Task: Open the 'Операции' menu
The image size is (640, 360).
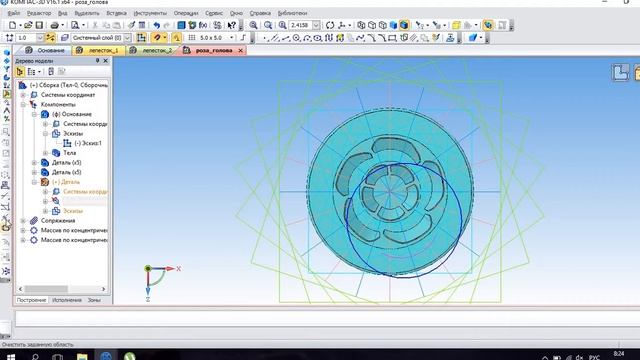Action: pyautogui.click(x=186, y=13)
